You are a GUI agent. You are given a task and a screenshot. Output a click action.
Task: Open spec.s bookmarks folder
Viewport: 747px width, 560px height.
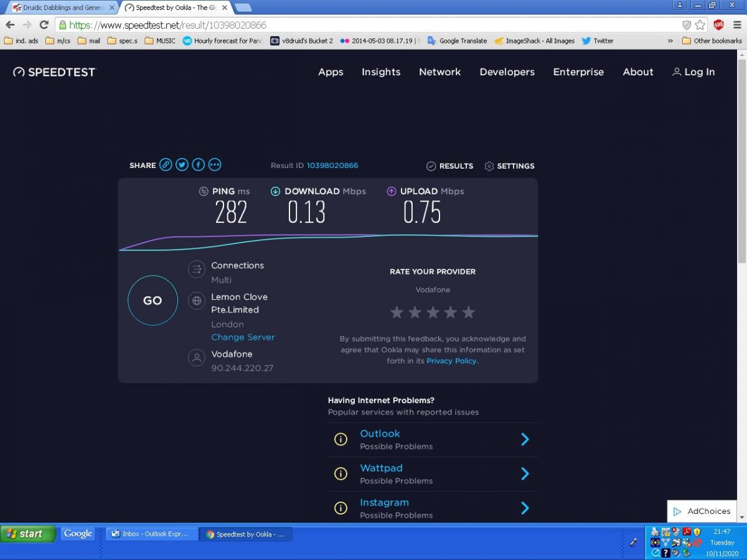click(x=123, y=41)
